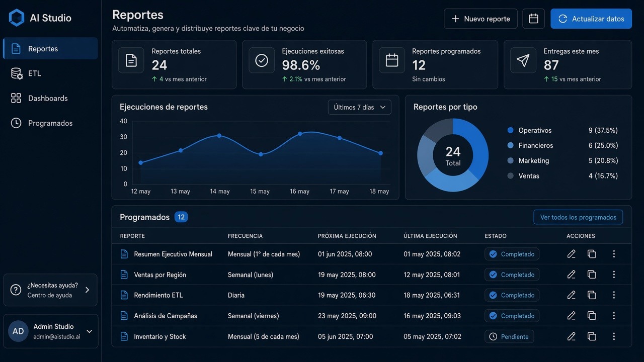Image resolution: width=644 pixels, height=362 pixels.
Task: Open more options for Análisis de Campañas
Action: pyautogui.click(x=614, y=316)
